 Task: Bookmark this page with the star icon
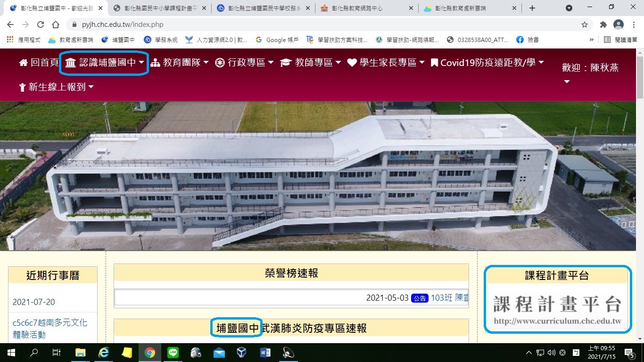click(585, 25)
